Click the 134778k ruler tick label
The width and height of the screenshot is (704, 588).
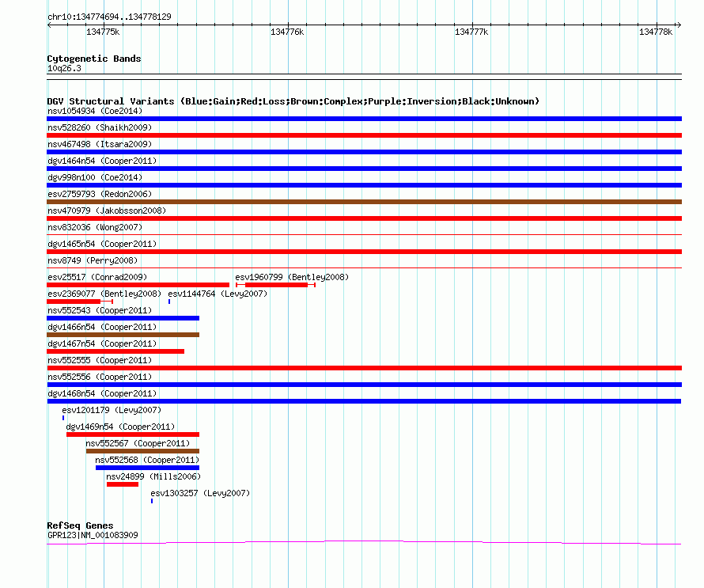point(656,32)
